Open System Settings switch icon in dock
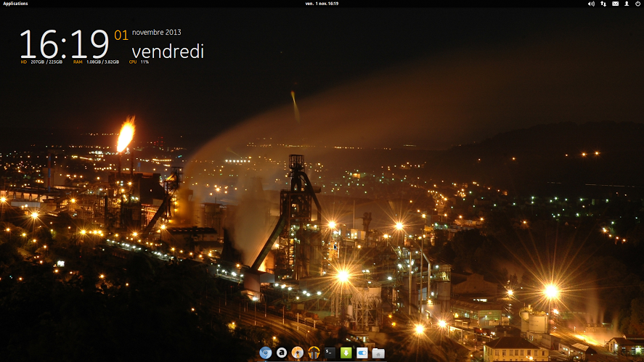644x362 pixels. tap(362, 353)
